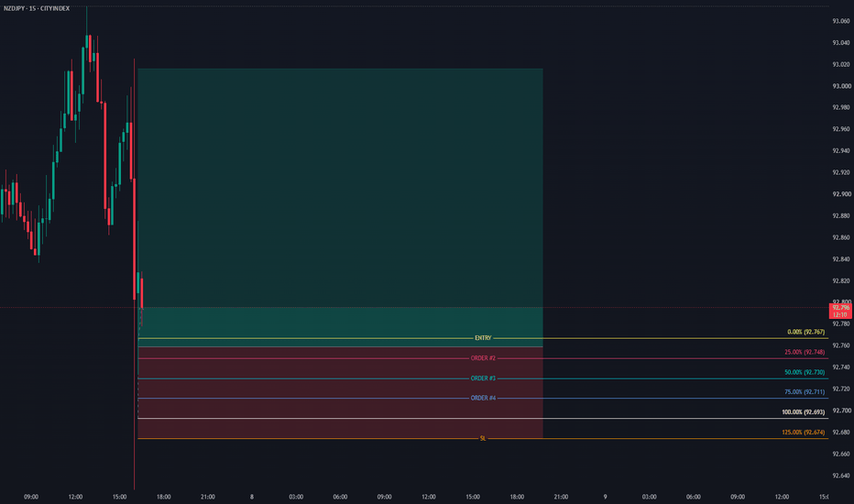Select the ENTRY line label
The image size is (854, 504).
483,338
